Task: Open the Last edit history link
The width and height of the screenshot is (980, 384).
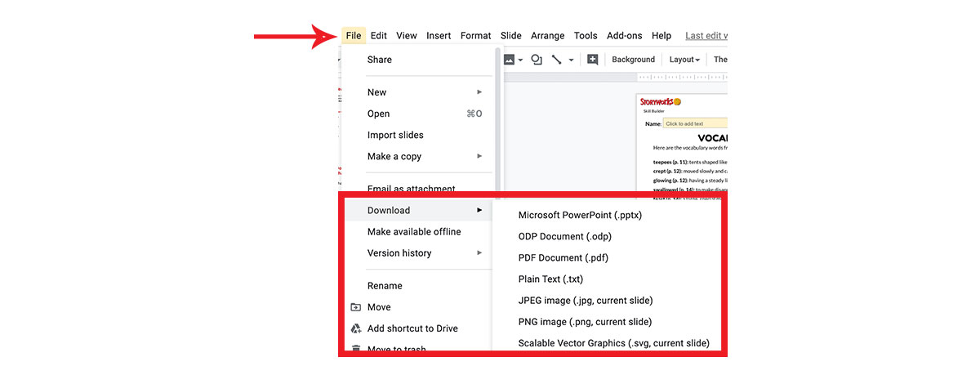Action: coord(706,36)
